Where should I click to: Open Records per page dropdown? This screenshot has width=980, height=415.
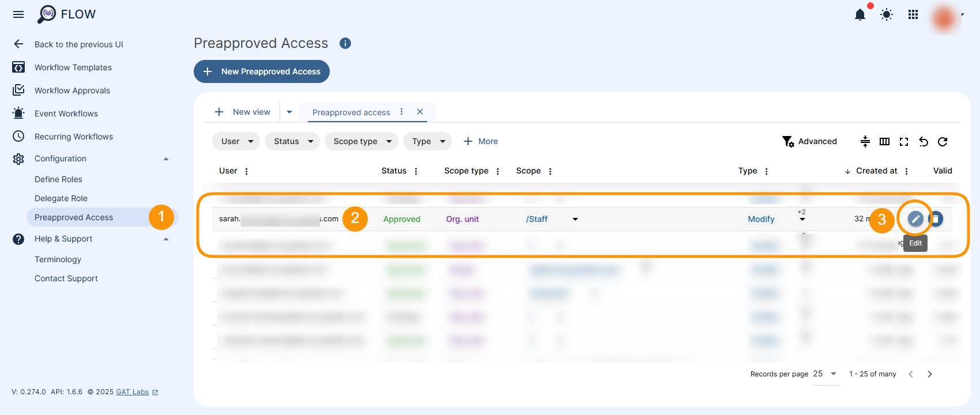826,374
